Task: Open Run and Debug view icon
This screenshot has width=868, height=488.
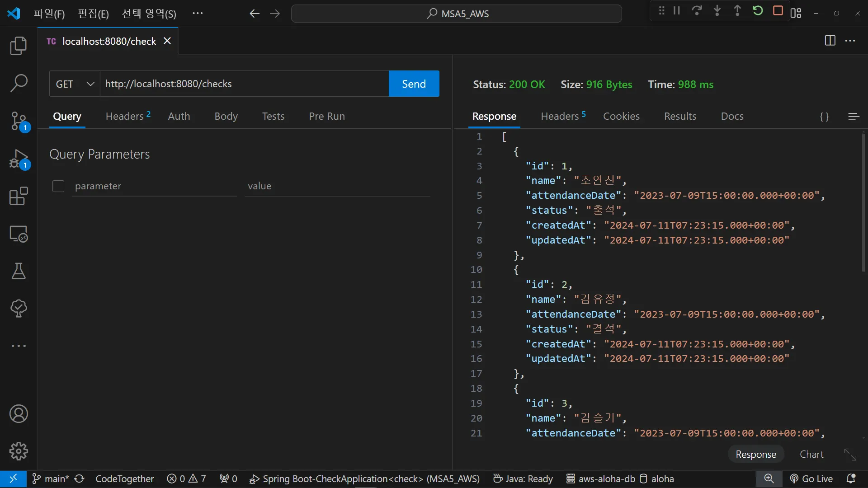Action: click(19, 159)
